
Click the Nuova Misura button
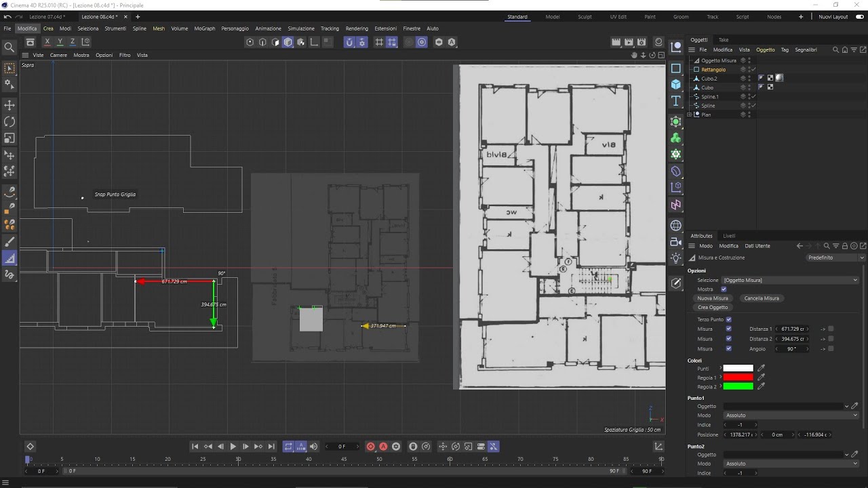tap(713, 298)
